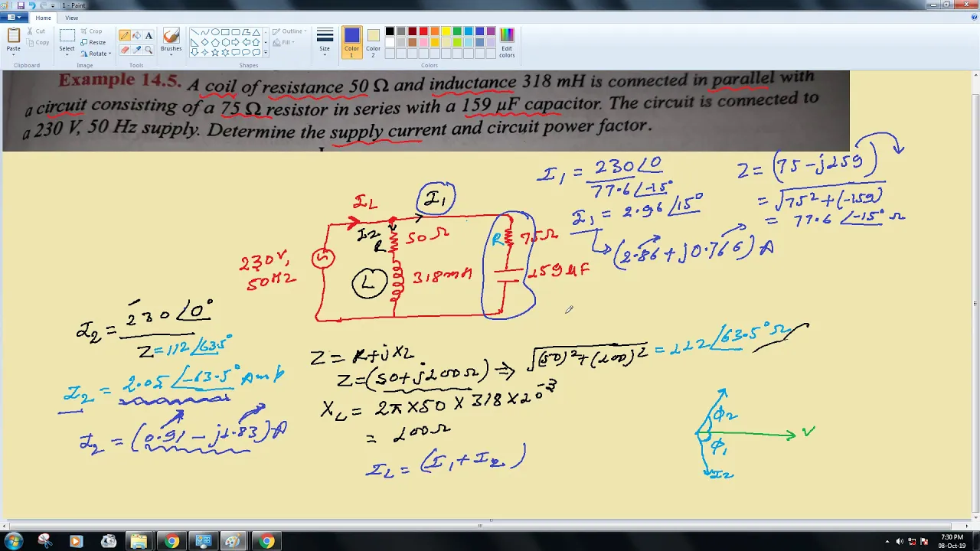Choose the Rounded rectangle shape
This screenshot has height=551, width=980.
pyautogui.click(x=236, y=32)
